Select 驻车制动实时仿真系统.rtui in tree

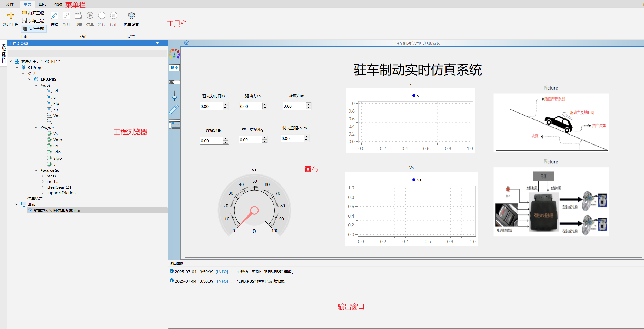(x=97, y=210)
